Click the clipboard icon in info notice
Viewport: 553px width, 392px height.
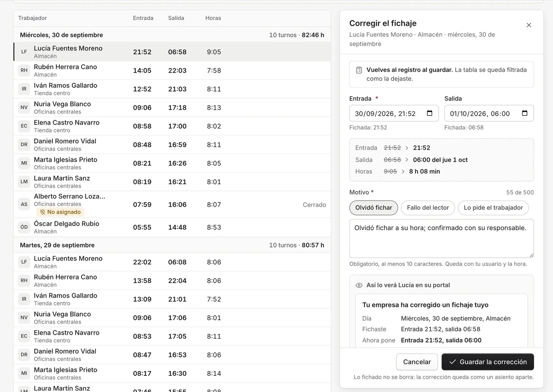pyautogui.click(x=359, y=70)
